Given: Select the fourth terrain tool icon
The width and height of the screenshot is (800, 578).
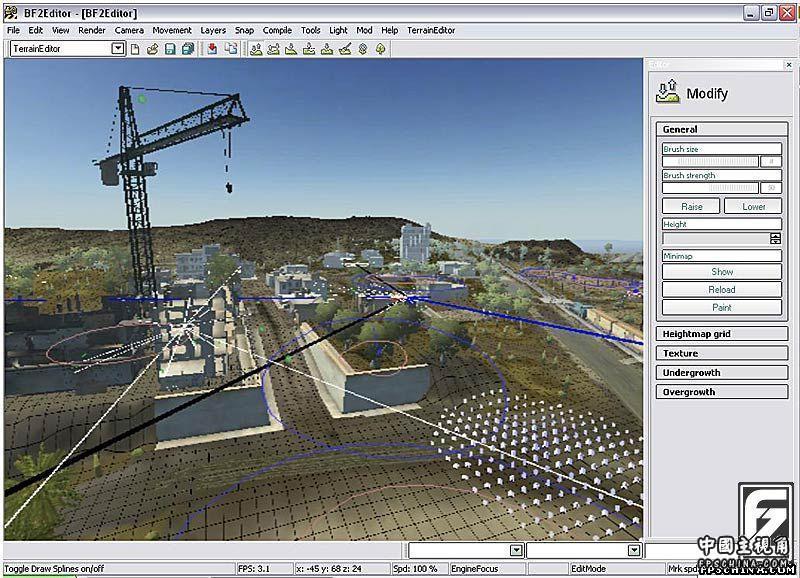Looking at the screenshot, I should [x=309, y=49].
